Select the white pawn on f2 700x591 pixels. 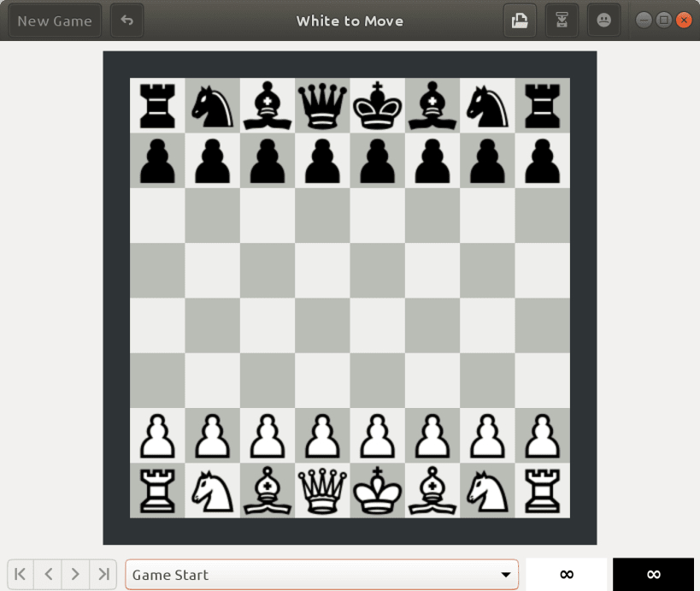432,435
